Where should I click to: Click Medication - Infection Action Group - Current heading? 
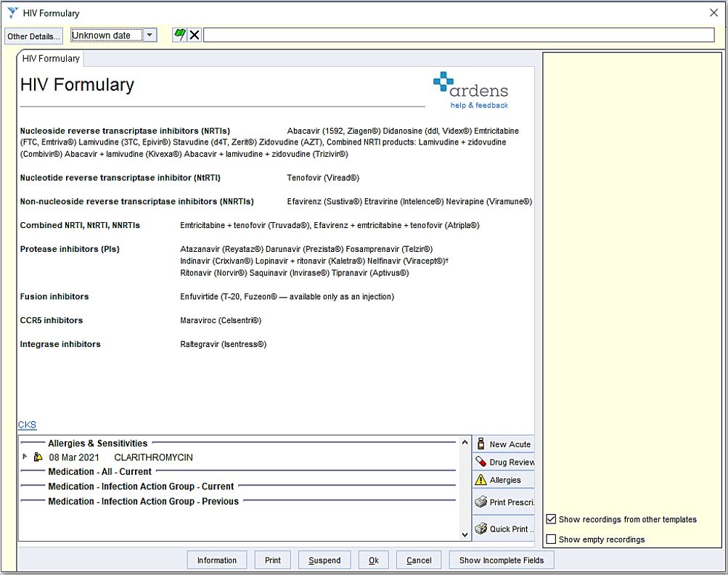pos(141,486)
